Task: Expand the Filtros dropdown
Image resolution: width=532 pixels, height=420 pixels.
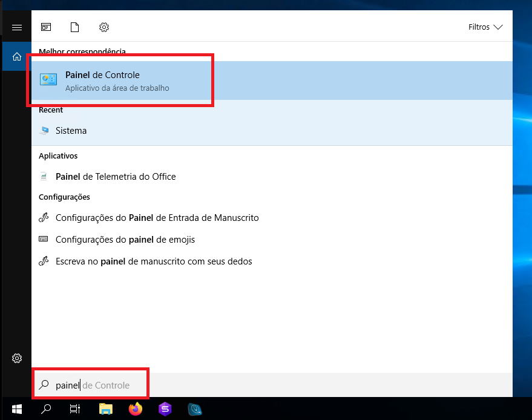Action: point(485,27)
